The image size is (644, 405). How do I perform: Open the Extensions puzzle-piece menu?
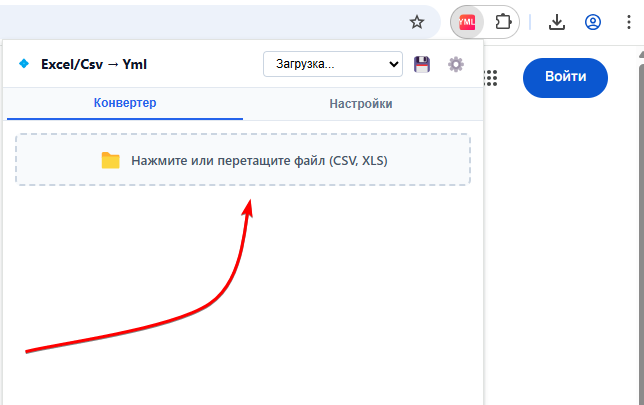(503, 21)
